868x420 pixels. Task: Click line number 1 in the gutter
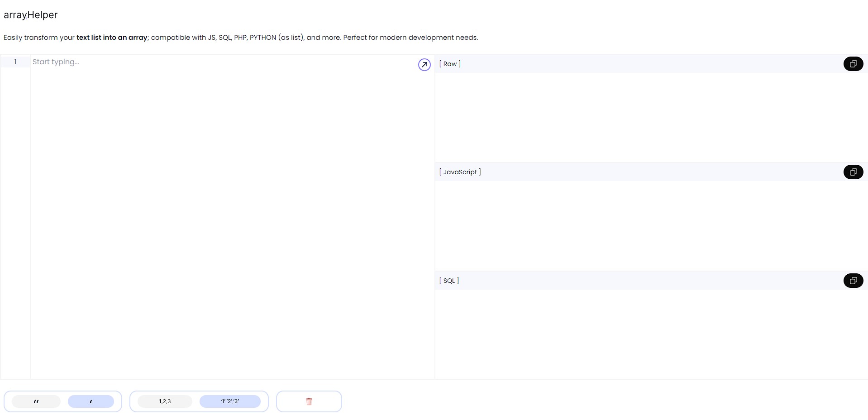(15, 62)
